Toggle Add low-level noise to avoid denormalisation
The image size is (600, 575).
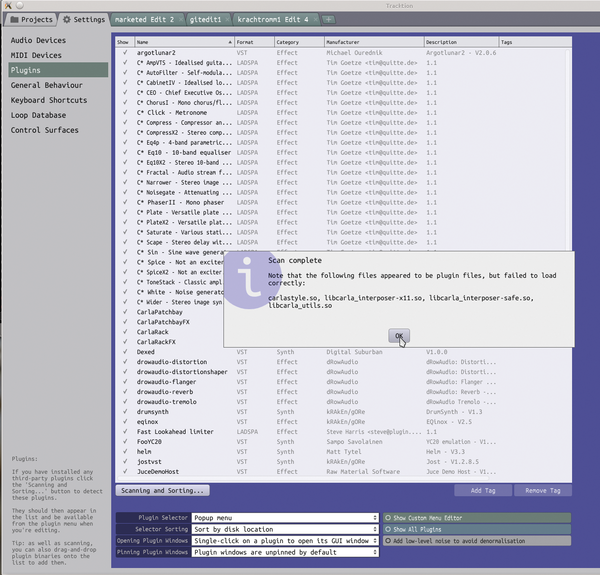[477, 541]
